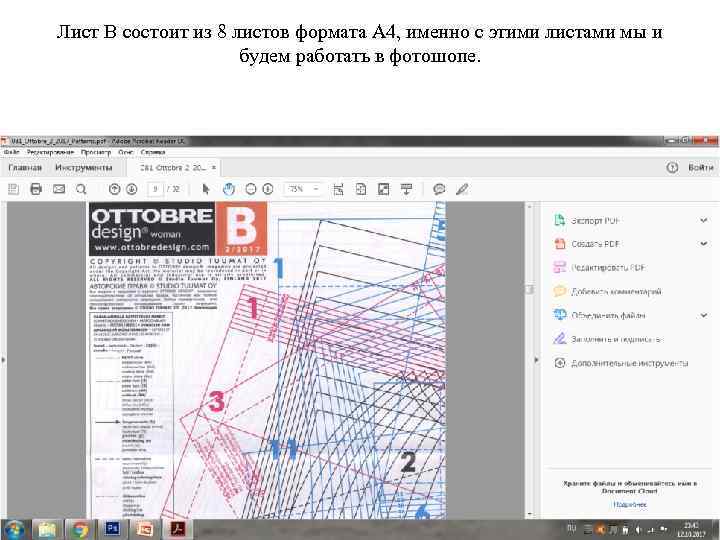
Task: Open the Редактировать PDF tool
Action: pyautogui.click(x=600, y=268)
